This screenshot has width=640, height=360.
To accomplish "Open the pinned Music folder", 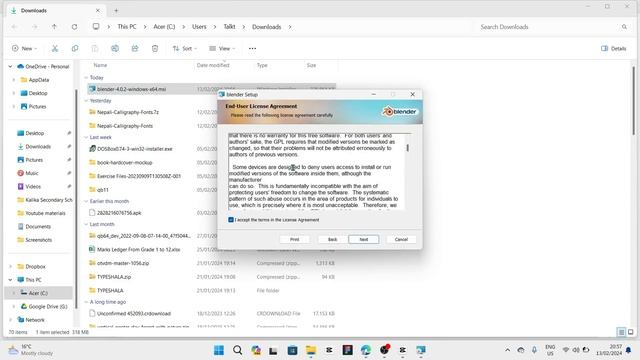I will [32, 173].
